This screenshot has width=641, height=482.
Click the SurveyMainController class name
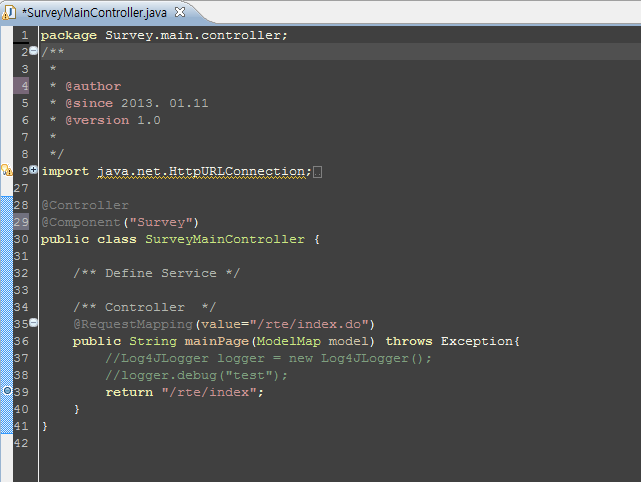click(225, 239)
